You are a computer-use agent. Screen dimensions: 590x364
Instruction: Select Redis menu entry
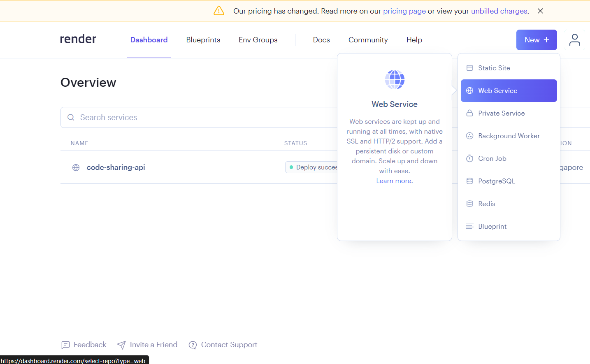[x=509, y=204]
